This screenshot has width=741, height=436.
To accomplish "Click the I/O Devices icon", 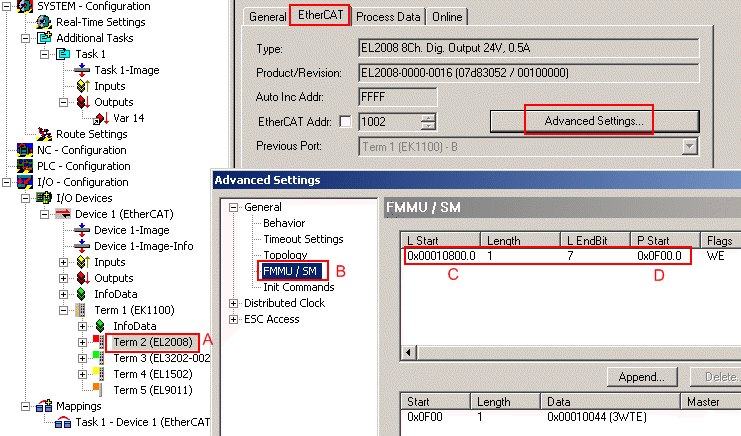I will click(x=44, y=198).
